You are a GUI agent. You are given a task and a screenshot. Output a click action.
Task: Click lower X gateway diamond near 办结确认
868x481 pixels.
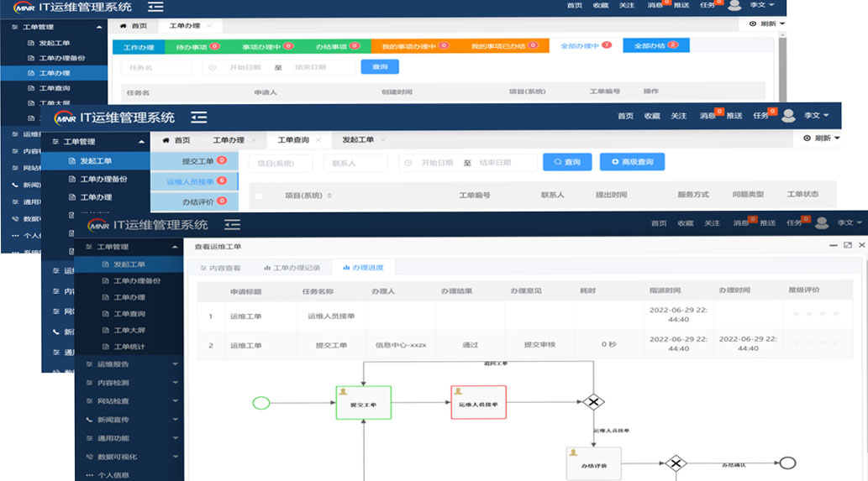coord(676,463)
